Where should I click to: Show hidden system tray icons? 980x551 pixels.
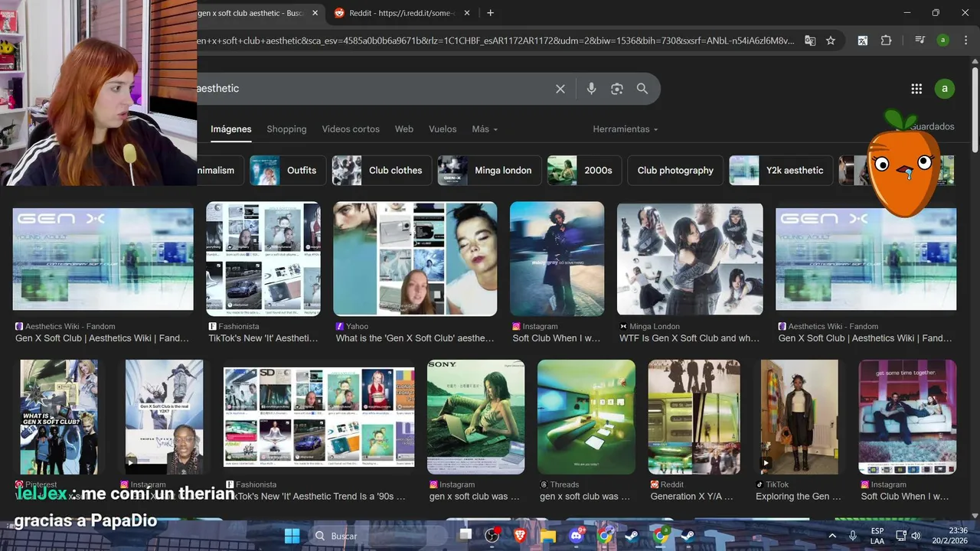832,536
